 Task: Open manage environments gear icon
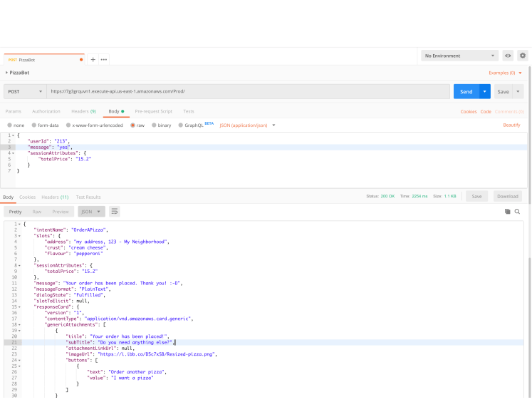(522, 56)
